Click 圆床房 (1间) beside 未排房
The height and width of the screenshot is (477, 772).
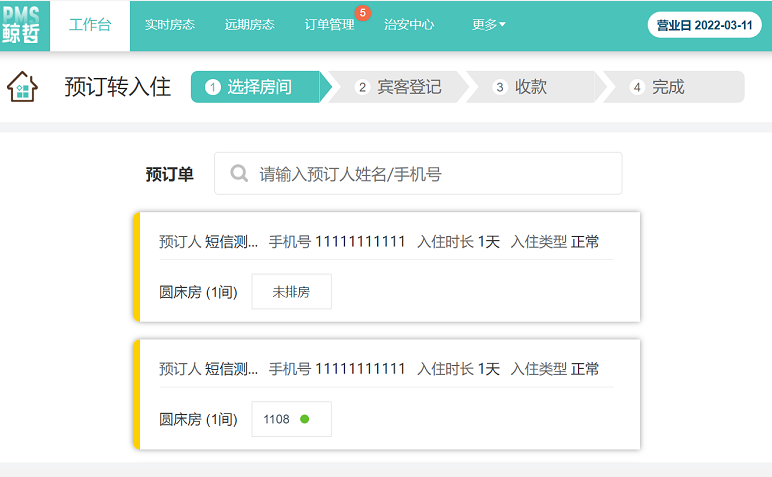tap(198, 292)
